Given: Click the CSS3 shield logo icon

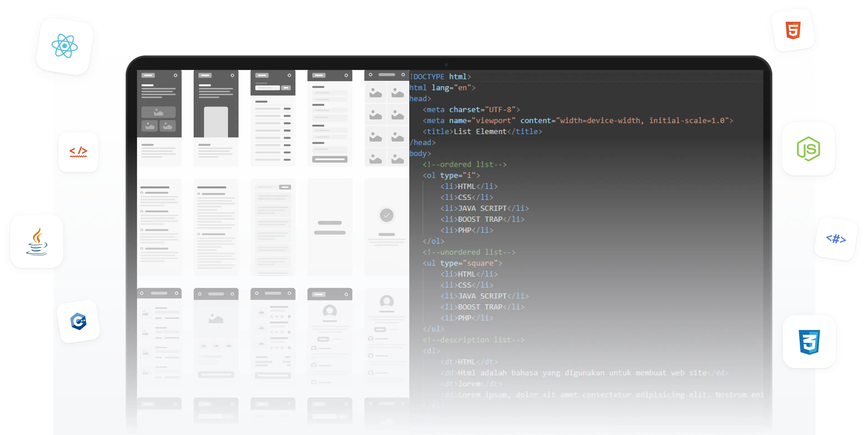Looking at the screenshot, I should pos(809,342).
